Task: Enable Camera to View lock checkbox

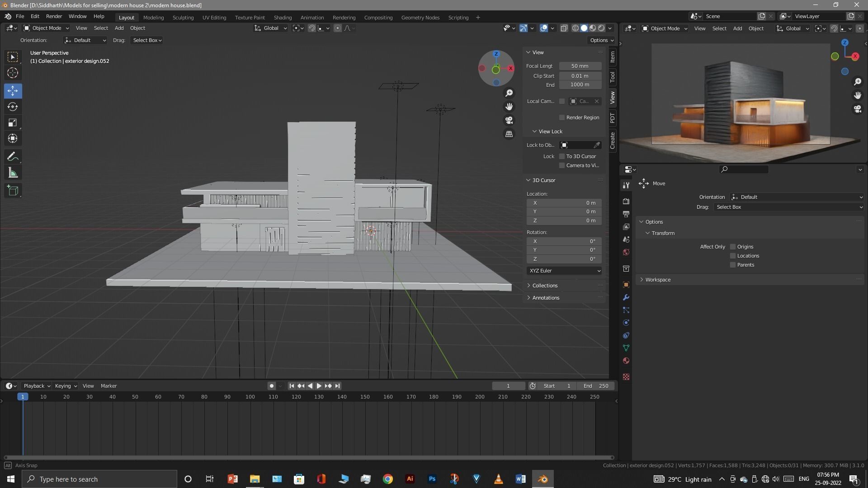Action: pos(562,165)
